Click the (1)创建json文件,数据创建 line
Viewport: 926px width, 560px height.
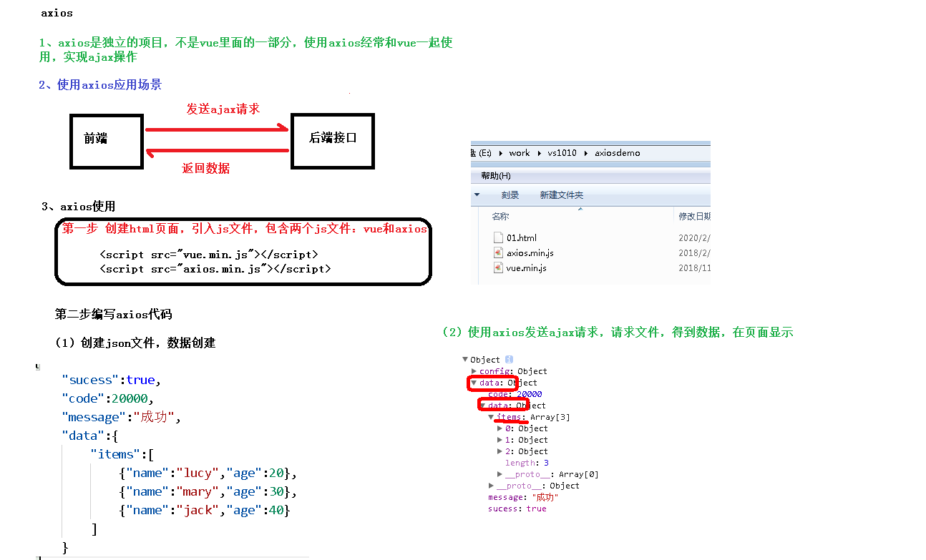tap(135, 343)
